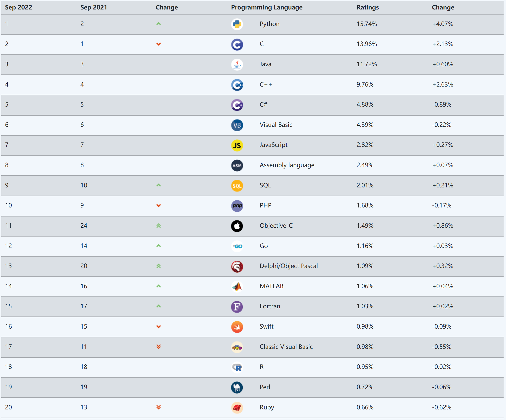Image resolution: width=506 pixels, height=420 pixels.
Task: Click double red arrow in Ruby row
Action: point(159,407)
